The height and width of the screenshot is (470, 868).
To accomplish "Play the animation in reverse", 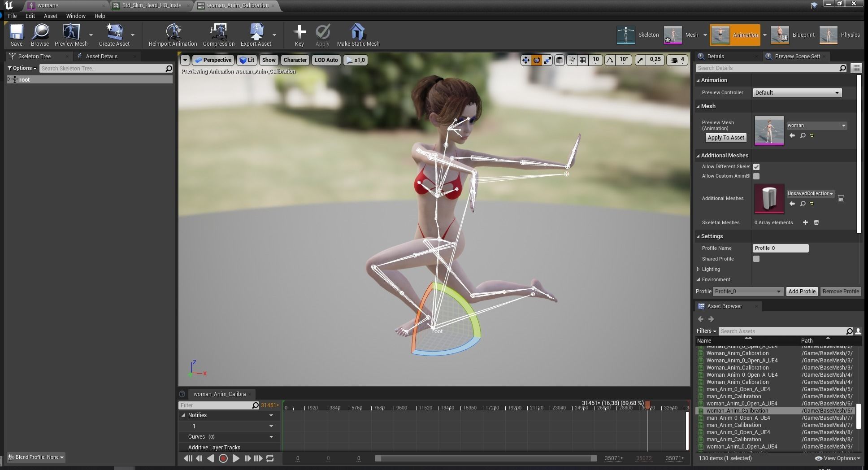I will tap(210, 458).
